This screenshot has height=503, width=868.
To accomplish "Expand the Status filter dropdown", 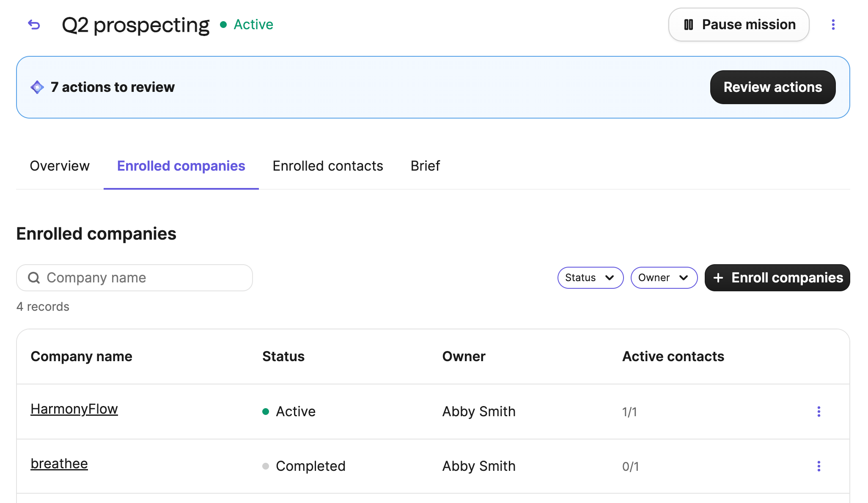I will pos(590,278).
